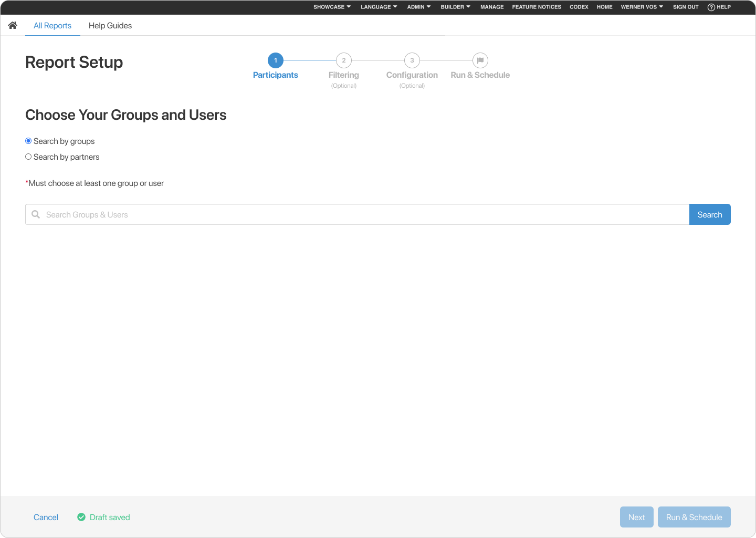Expand the Admin dropdown menu
Viewport: 756px width, 538px height.
tap(418, 7)
